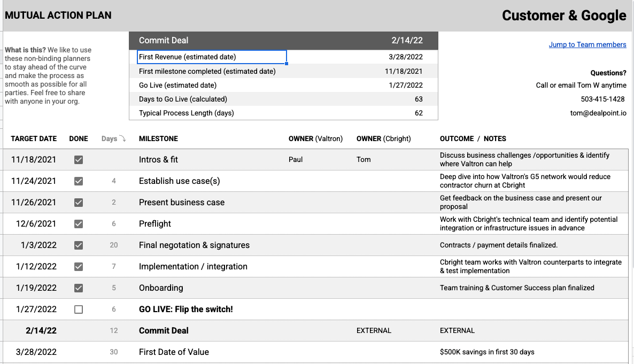Viewport: 634px width, 364px height.
Task: Toggle the Final negotiation & signatures checkbox
Action: [79, 245]
